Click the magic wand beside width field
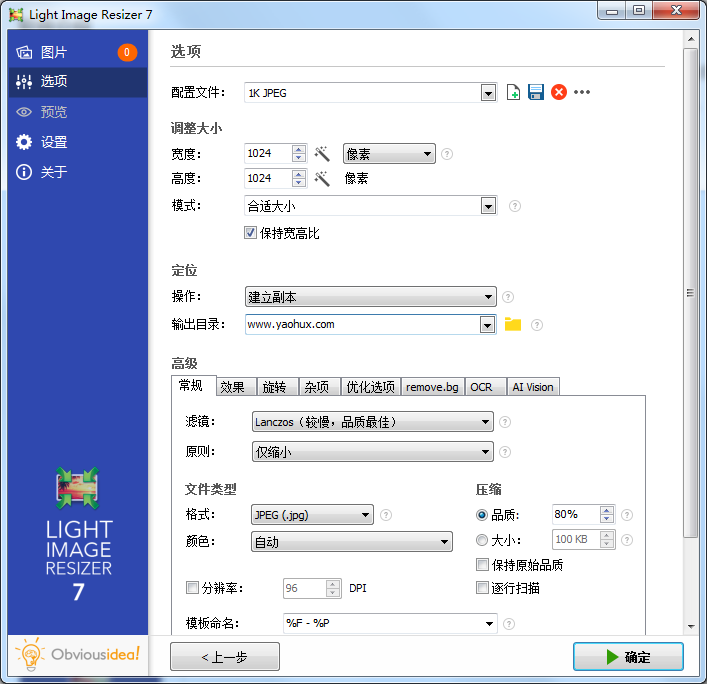This screenshot has width=707, height=684. [322, 154]
